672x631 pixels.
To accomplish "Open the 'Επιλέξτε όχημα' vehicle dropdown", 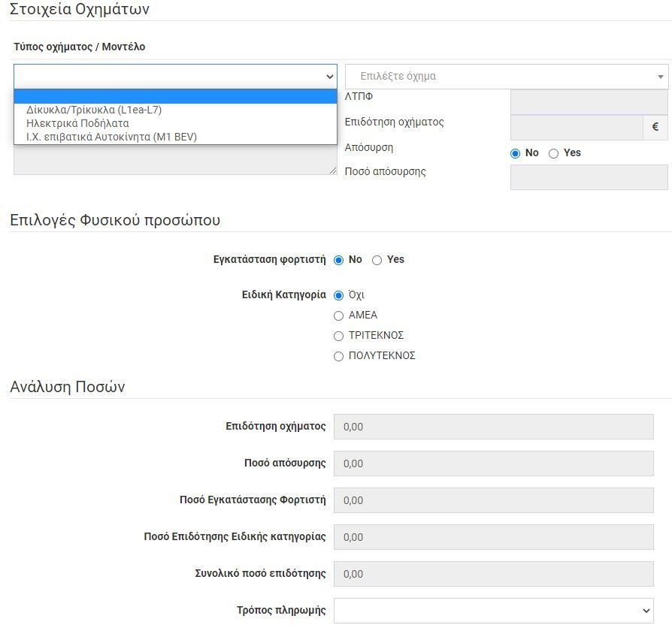I will 506,77.
